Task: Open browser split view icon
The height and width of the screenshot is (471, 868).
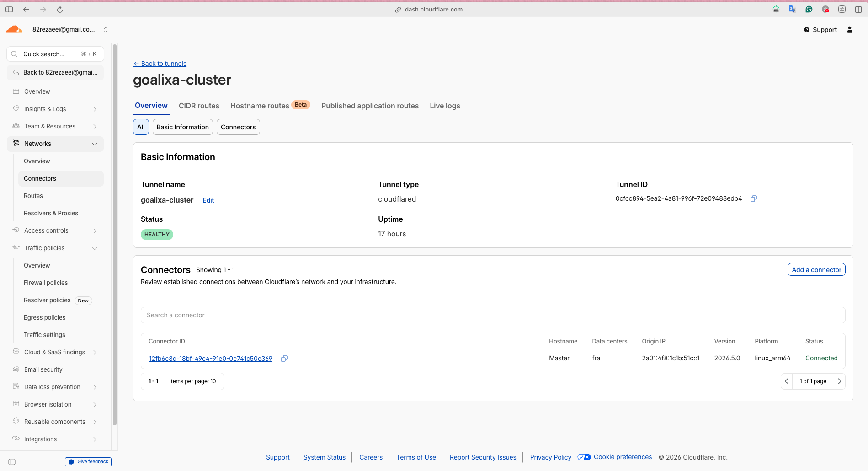Action: click(x=858, y=9)
